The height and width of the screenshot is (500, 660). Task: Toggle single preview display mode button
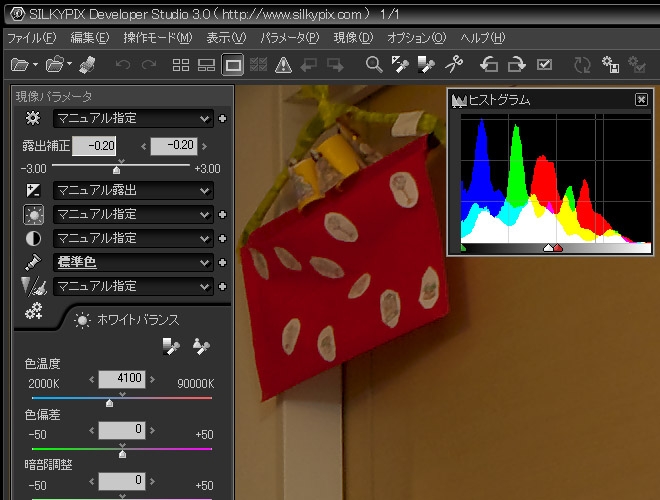click(x=233, y=65)
